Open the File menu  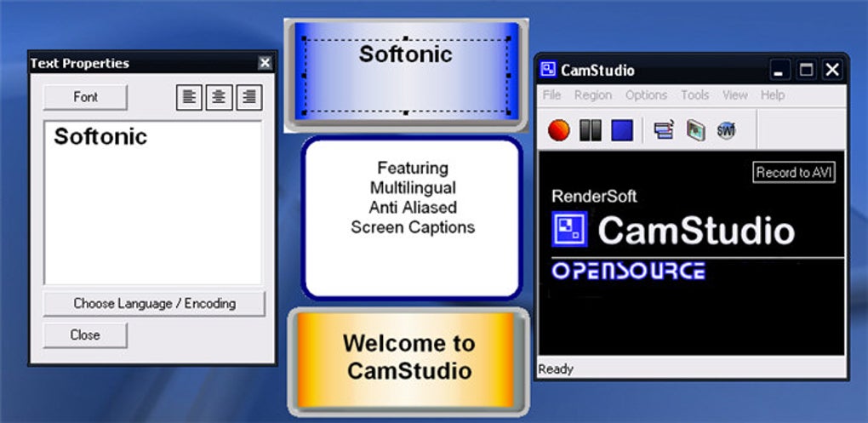pyautogui.click(x=551, y=95)
